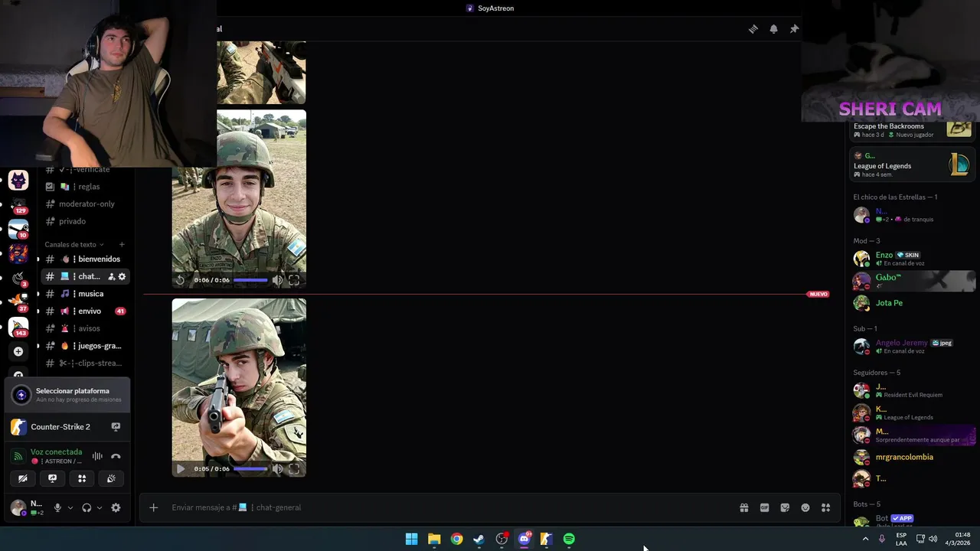Viewport: 980px width, 551px height.
Task: Open the gift icon in message bar
Action: [743, 507]
